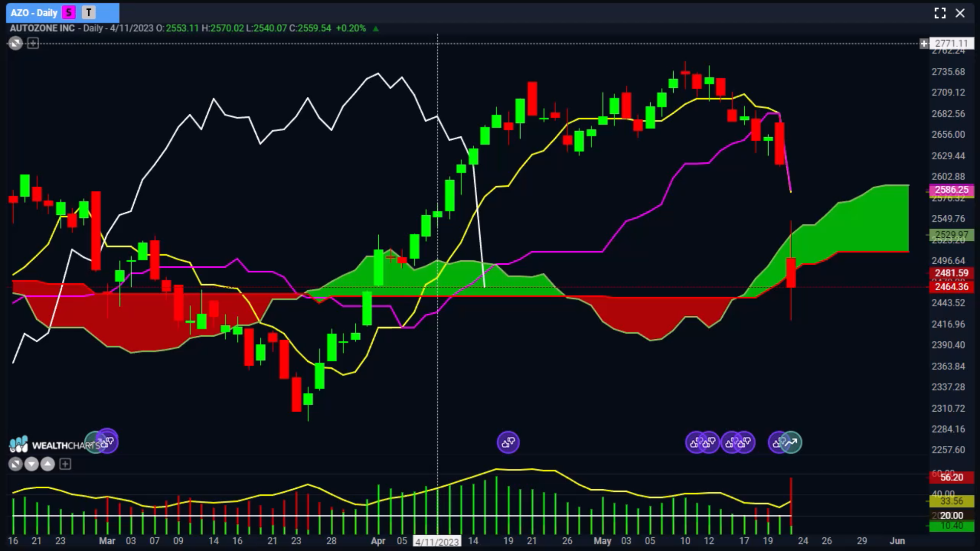Image resolution: width=980 pixels, height=551 pixels.
Task: Click the low value L:2540.07
Action: (266, 28)
